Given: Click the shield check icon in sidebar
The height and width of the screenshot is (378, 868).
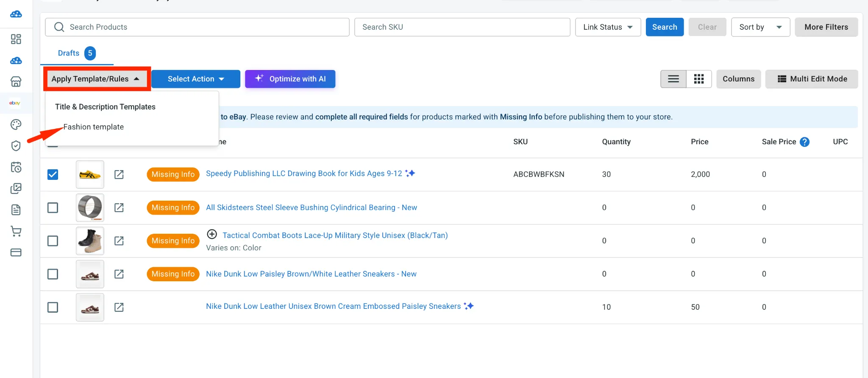Looking at the screenshot, I should pyautogui.click(x=16, y=146).
